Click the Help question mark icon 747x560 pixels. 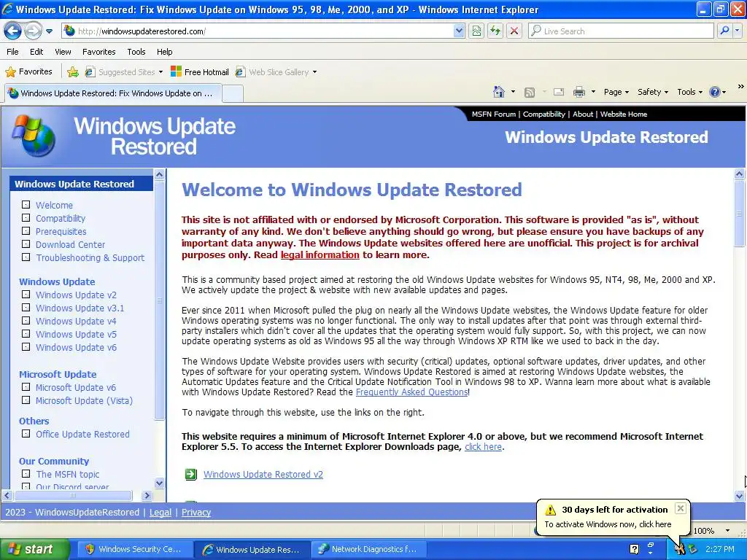click(715, 92)
